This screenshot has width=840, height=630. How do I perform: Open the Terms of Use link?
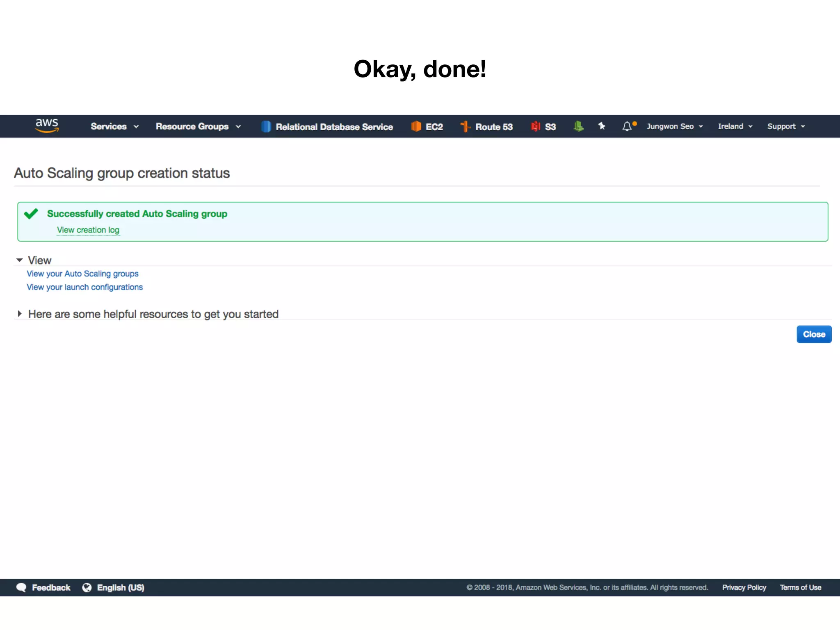[x=800, y=587]
